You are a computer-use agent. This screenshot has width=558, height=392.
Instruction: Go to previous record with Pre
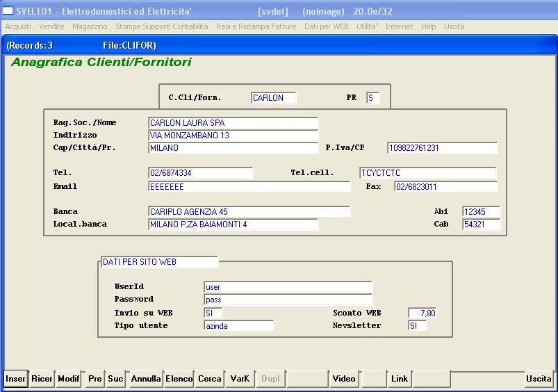pyautogui.click(x=95, y=379)
